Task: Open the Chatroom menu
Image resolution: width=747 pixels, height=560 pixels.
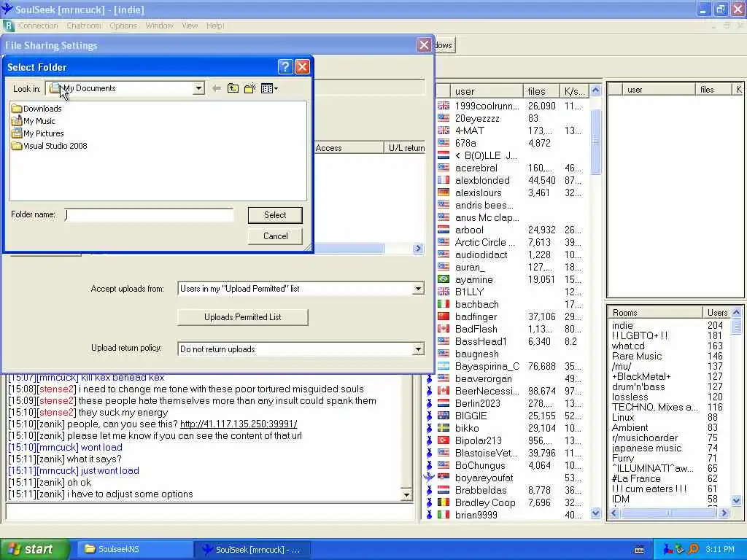Action: pos(84,26)
